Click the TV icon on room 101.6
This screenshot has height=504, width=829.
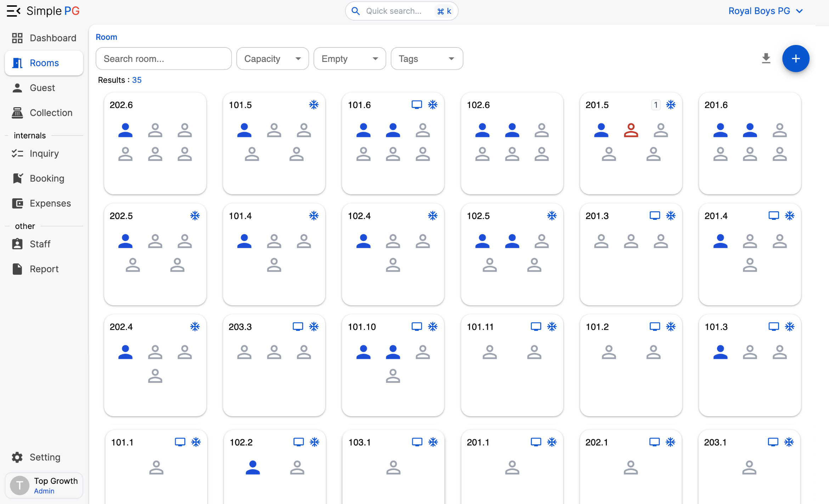point(417,105)
